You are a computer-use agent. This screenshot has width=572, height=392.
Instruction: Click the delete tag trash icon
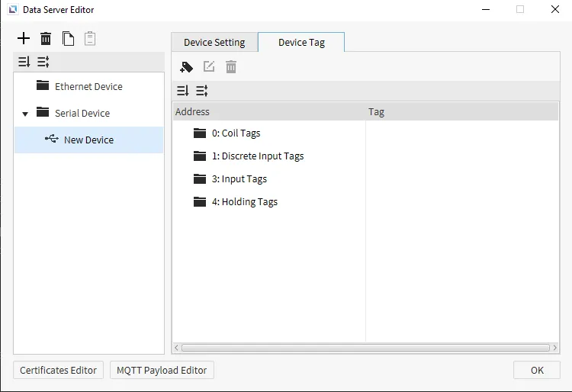[x=231, y=67]
